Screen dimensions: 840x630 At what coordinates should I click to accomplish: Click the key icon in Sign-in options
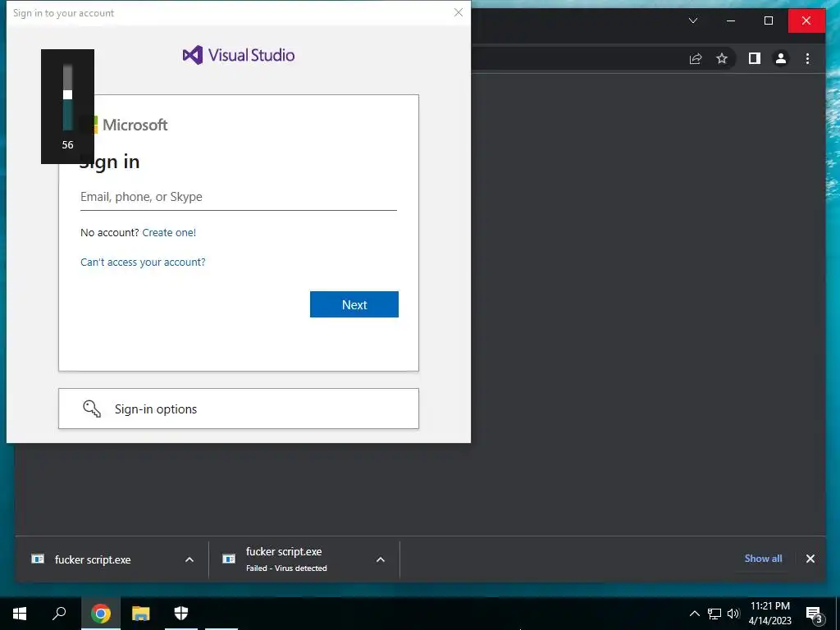pyautogui.click(x=92, y=409)
